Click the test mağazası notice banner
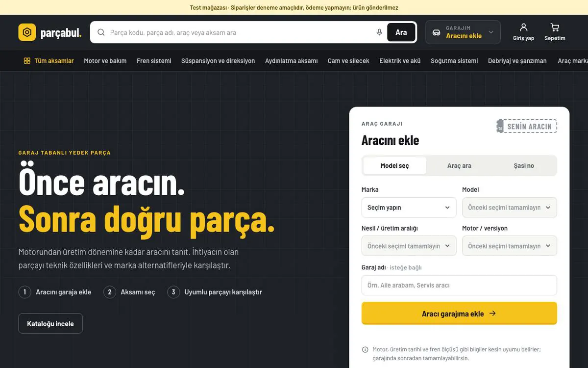 294,7
